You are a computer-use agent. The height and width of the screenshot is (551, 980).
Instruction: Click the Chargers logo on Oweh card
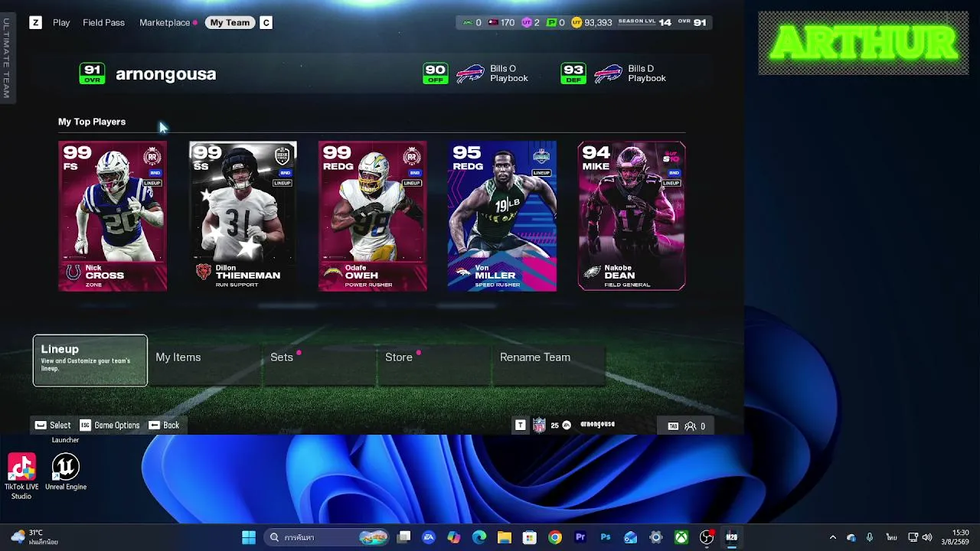click(332, 272)
